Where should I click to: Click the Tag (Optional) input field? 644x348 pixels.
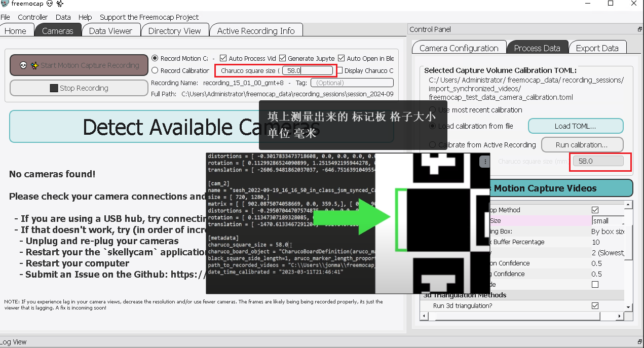(x=352, y=83)
